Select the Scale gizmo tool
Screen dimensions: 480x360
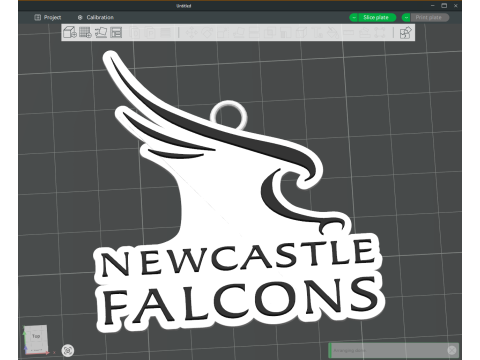[x=223, y=32]
